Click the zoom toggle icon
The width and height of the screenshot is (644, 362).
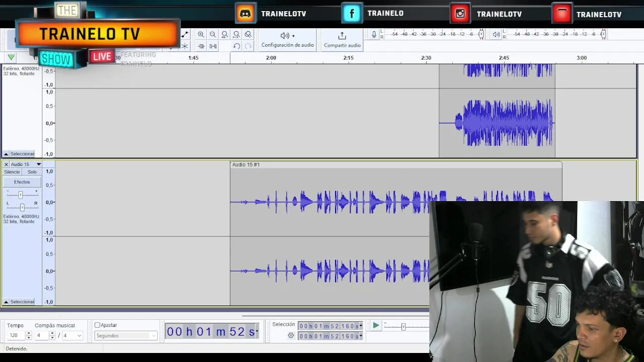(248, 34)
